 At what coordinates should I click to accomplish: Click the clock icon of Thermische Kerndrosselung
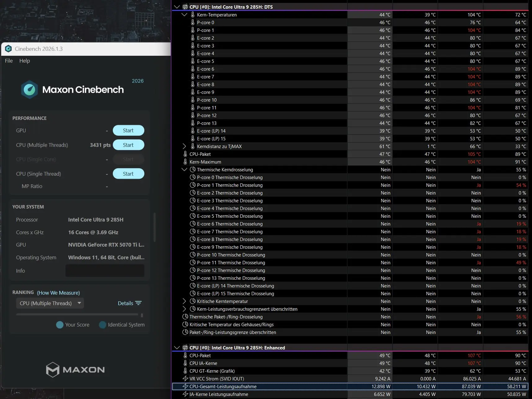(193, 169)
